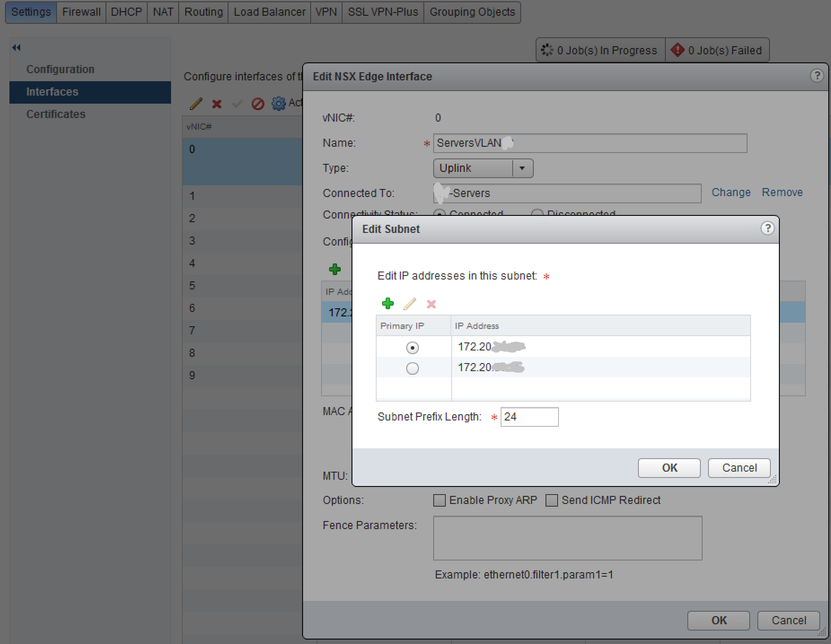Image resolution: width=831 pixels, height=644 pixels.
Task: Open help for Edit NSX Edge Interface dialog
Action: pos(817,75)
